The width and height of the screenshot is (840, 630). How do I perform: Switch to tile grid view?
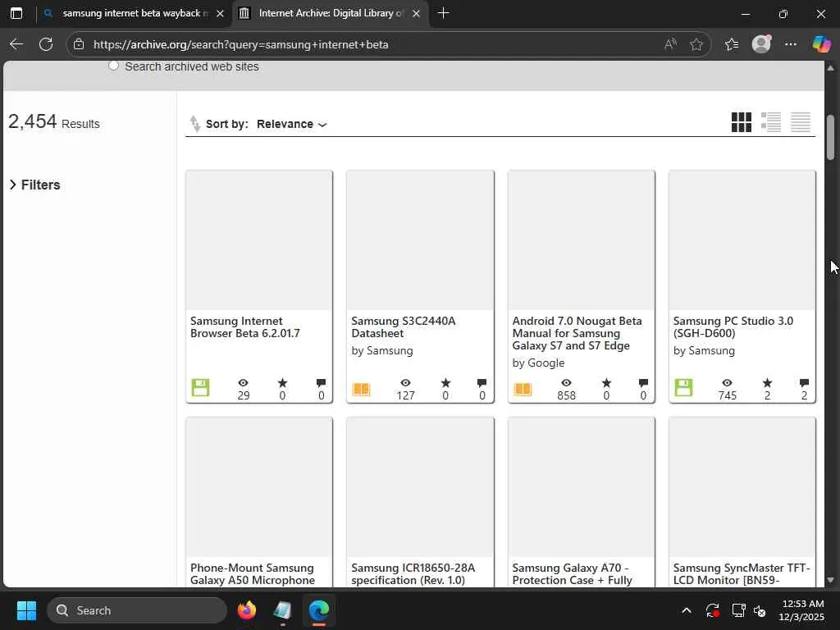(x=741, y=122)
